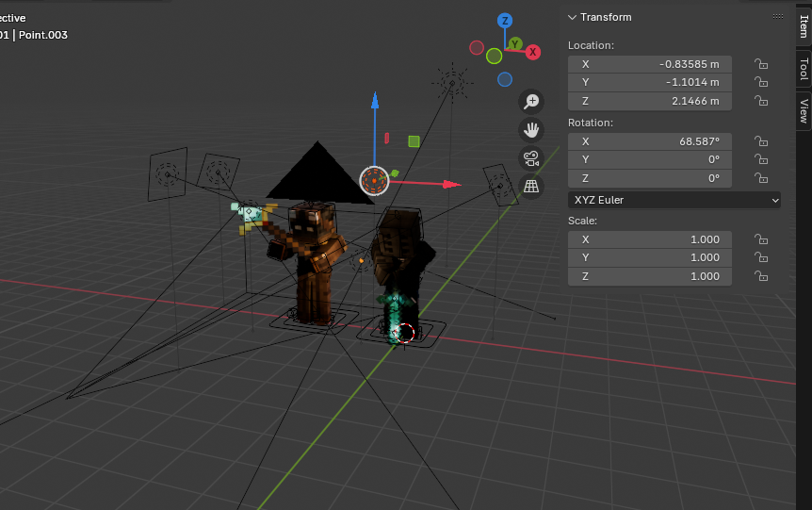Screen dimensions: 812x510
Task: Click Location Z field 2.1466 m
Action: coord(650,101)
